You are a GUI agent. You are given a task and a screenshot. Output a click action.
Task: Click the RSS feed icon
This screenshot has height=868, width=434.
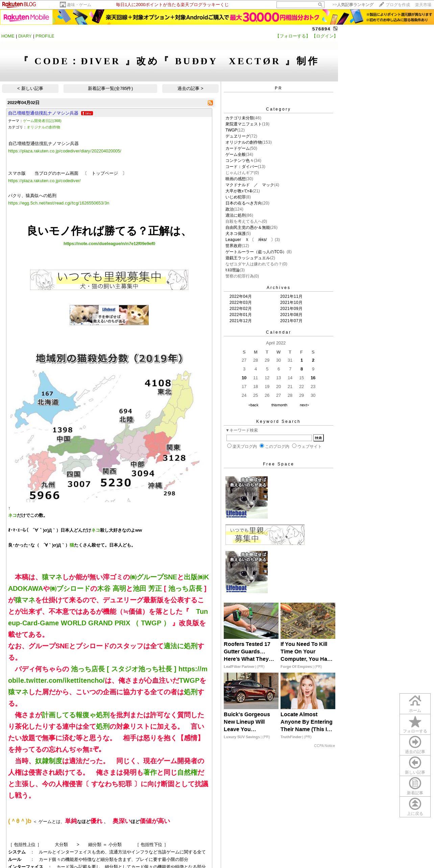point(210,103)
